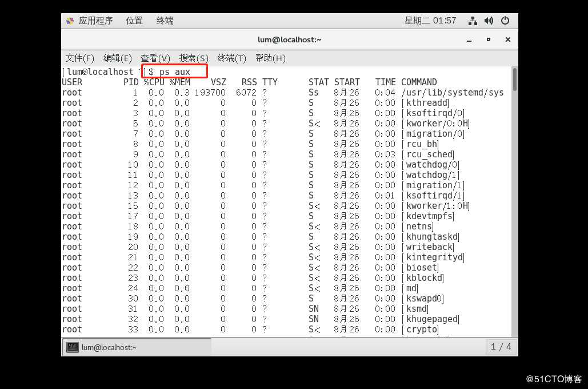Open the 查看(V) menu
This screenshot has height=389, width=588.
pos(155,58)
